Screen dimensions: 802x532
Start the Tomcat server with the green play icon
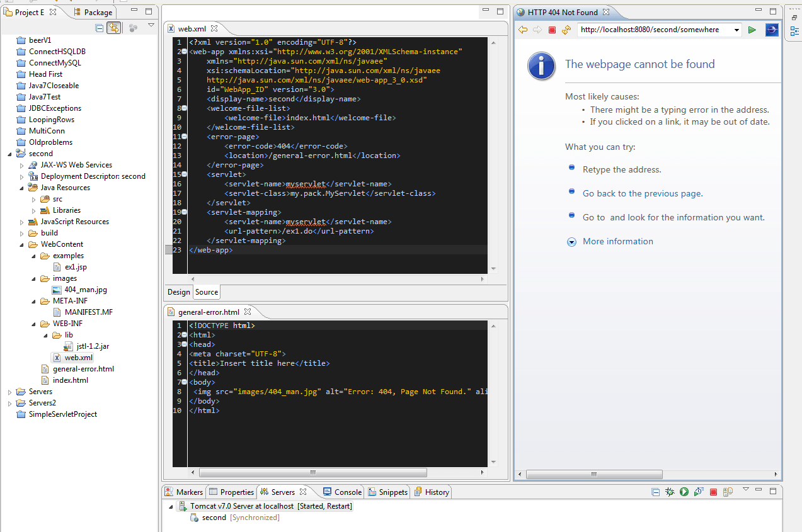point(684,492)
